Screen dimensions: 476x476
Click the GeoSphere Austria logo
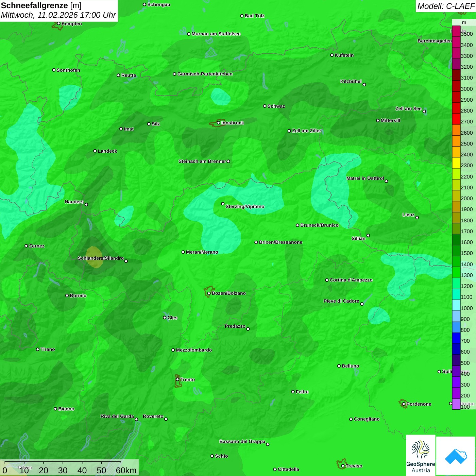click(x=421, y=455)
